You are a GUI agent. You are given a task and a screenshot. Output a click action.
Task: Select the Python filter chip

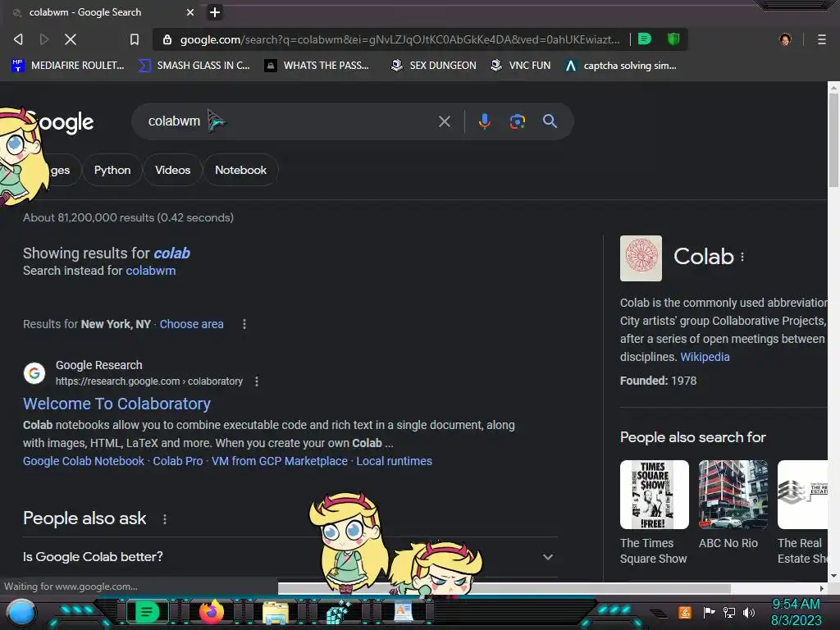pyautogui.click(x=112, y=170)
